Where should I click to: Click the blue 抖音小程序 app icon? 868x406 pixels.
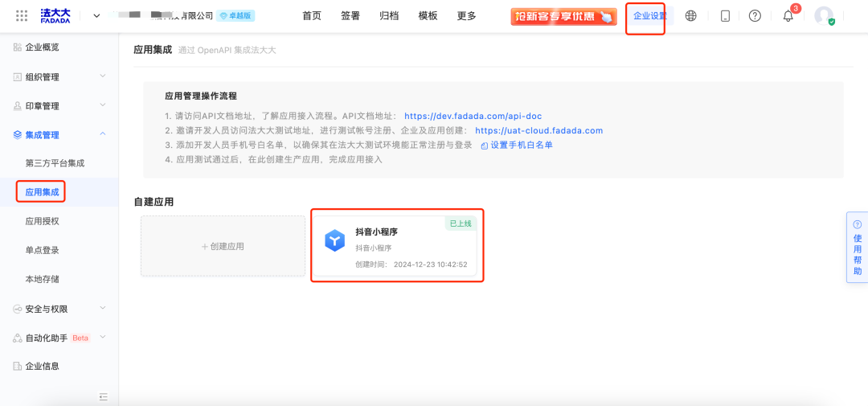pos(335,240)
